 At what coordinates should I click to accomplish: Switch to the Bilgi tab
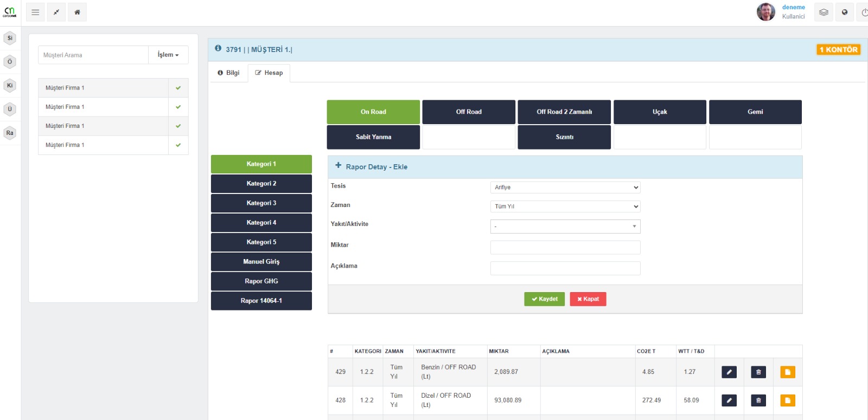point(228,73)
